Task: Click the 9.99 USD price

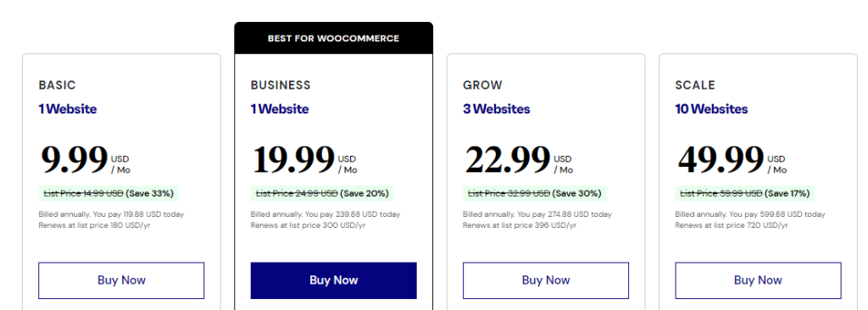Action: [x=86, y=159]
